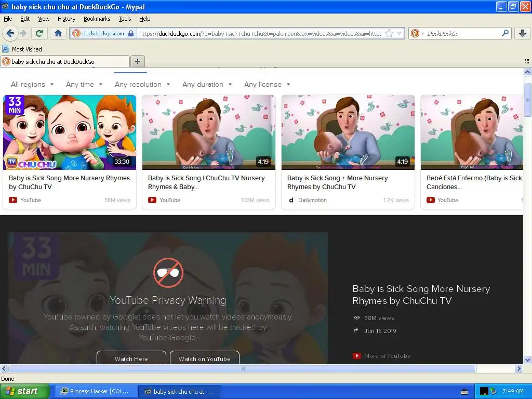The height and width of the screenshot is (399, 532).
Task: Open 'Bebé Está Enfermo' video title
Action: coord(474,182)
